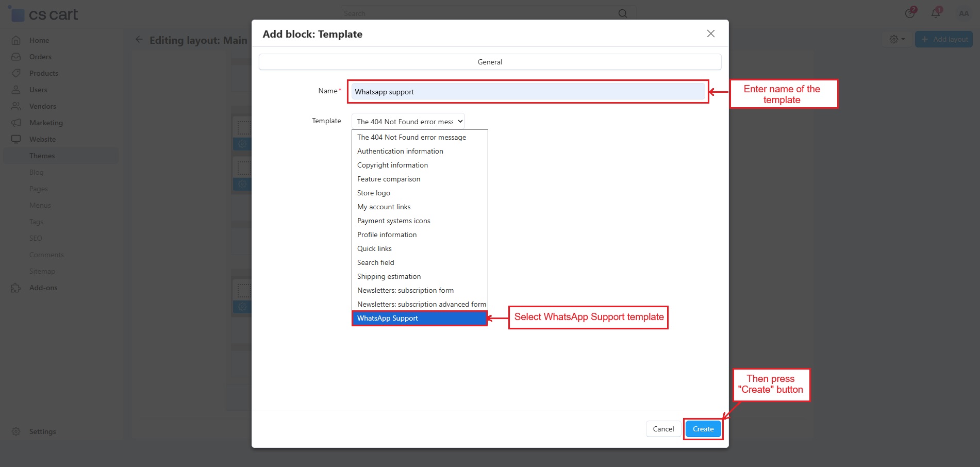This screenshot has width=980, height=467.
Task: Click the Settings gear icon in sidebar
Action: [16, 431]
